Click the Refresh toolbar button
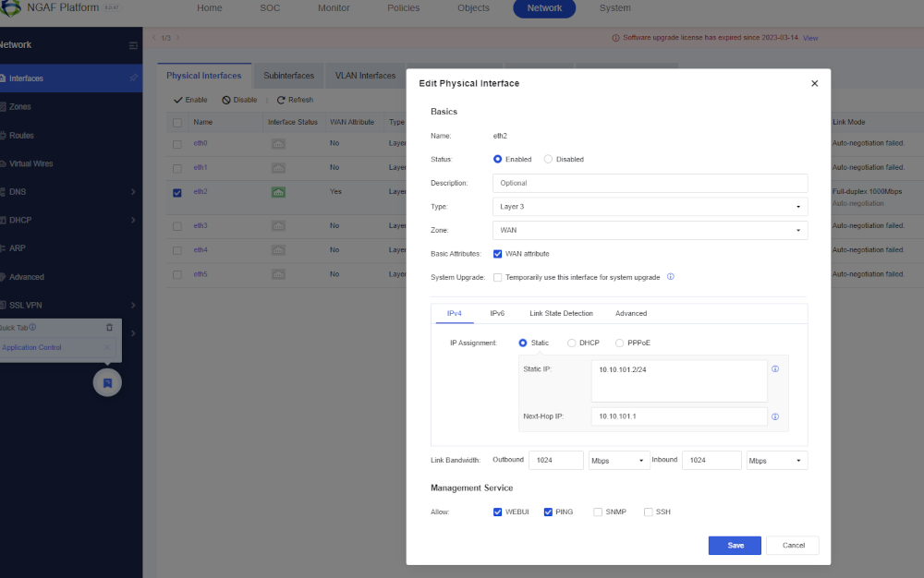The image size is (924, 578). (296, 100)
